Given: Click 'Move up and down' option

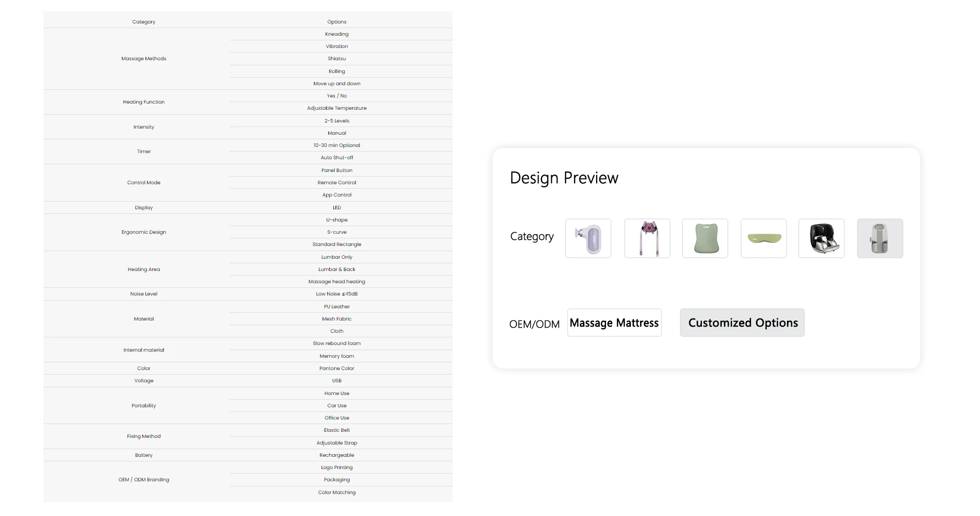Looking at the screenshot, I should coord(337,84).
